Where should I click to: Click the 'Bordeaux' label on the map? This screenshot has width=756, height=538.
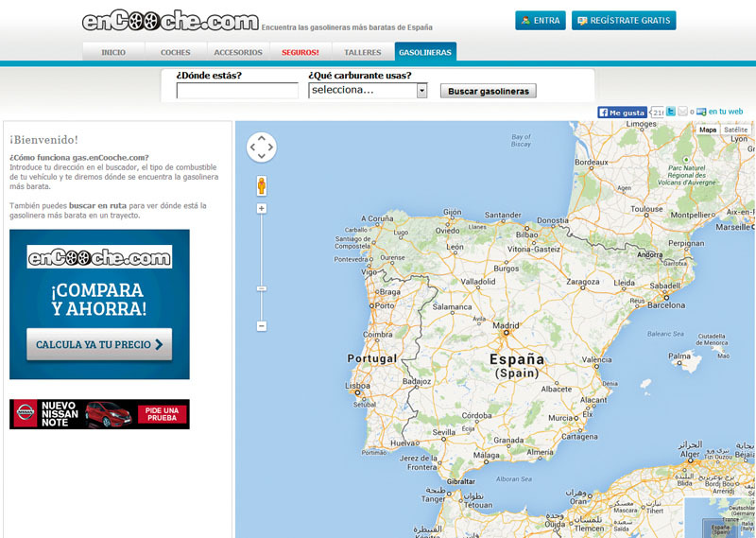coord(592,162)
